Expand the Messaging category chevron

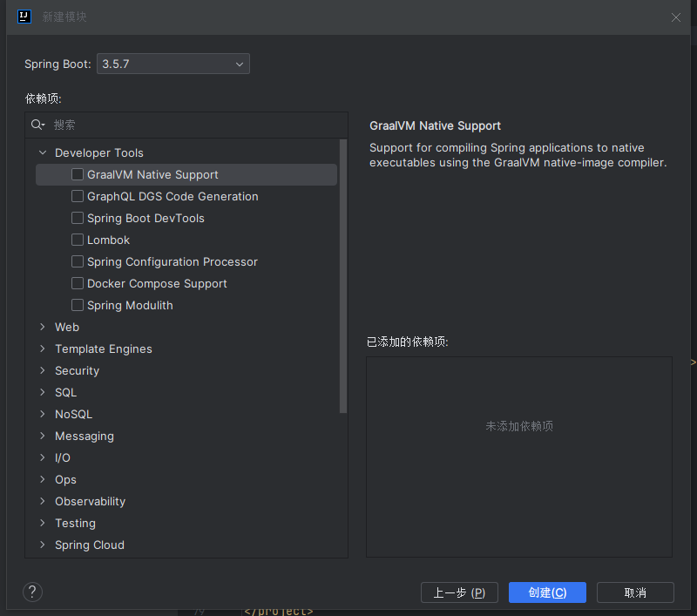coord(43,436)
